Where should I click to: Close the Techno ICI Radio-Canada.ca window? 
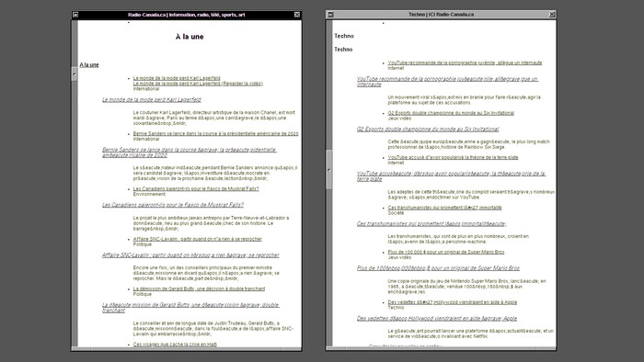click(x=552, y=15)
